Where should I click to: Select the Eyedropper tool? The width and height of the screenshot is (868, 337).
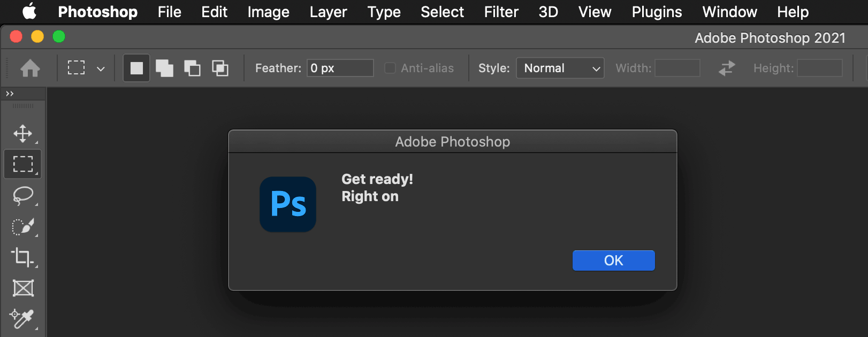click(23, 319)
